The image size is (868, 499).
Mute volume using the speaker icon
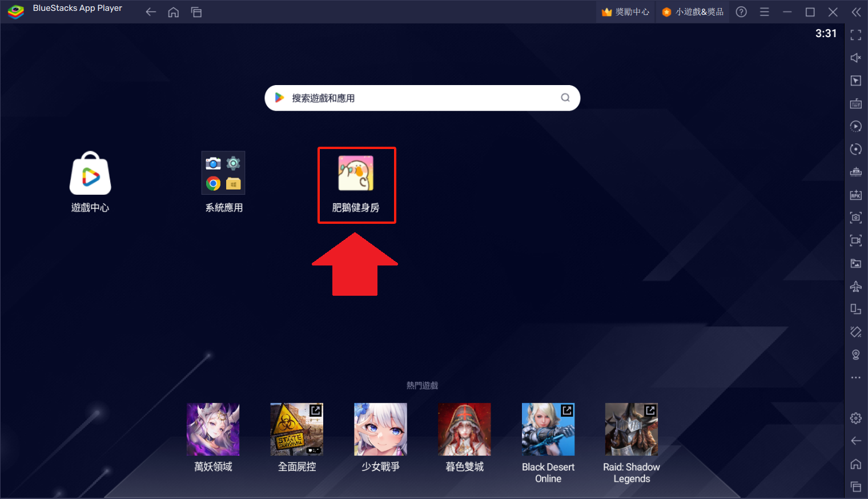click(x=855, y=58)
